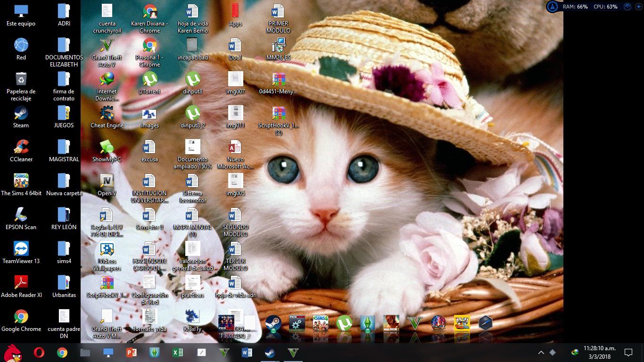Open the MAGISTRAL folder
The width and height of the screenshot is (644, 362).
pos(64,150)
